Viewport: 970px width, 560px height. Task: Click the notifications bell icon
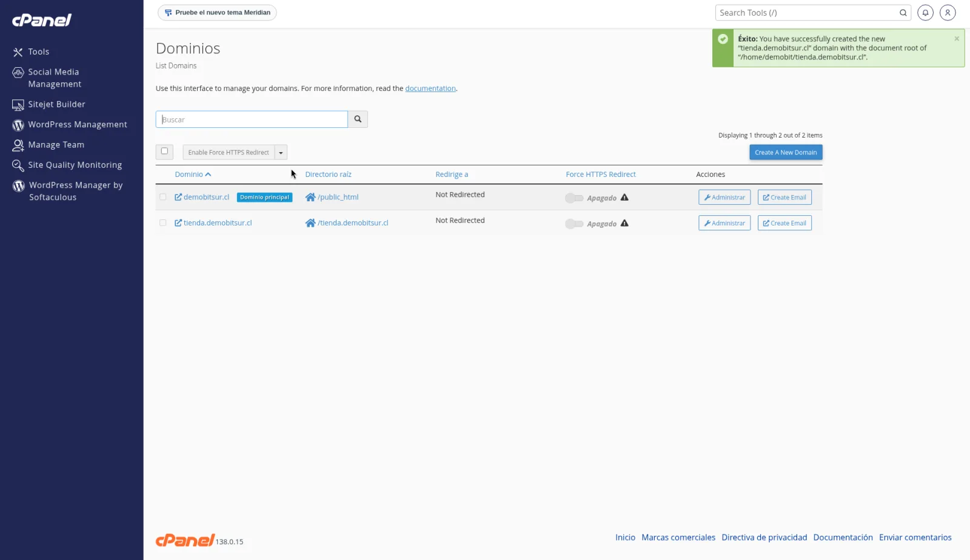tap(925, 13)
